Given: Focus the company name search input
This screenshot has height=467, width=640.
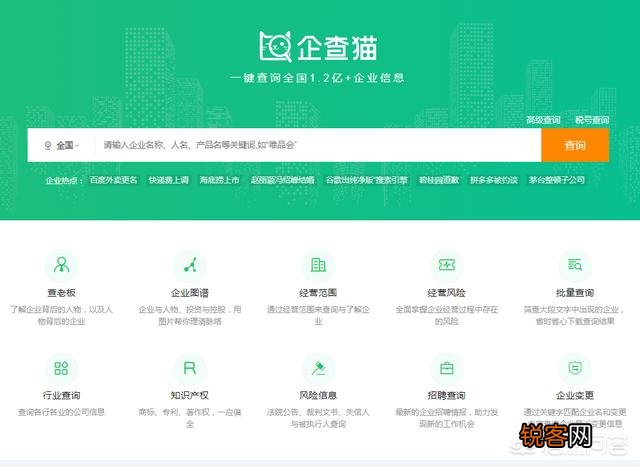Looking at the screenshot, I should (318, 145).
